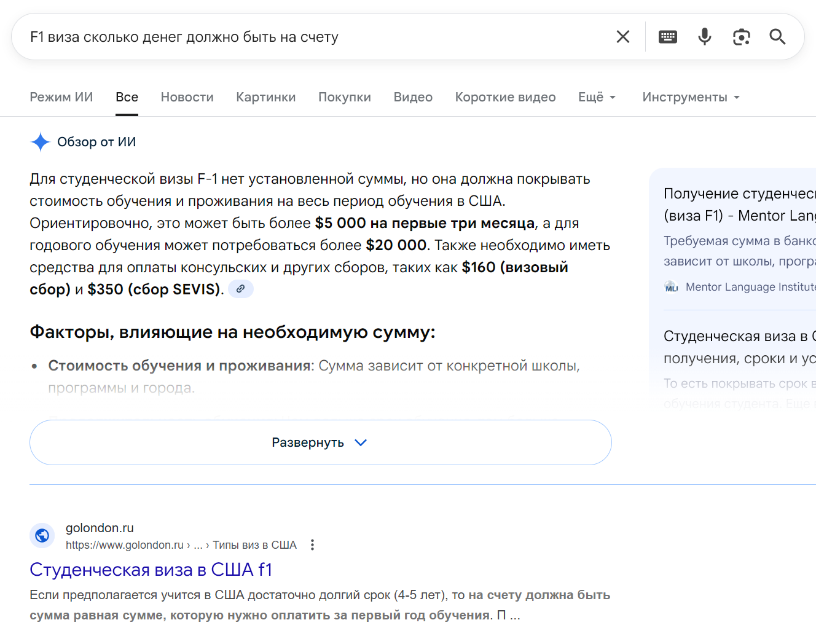Open Получение студенческой визы Mentor card
The height and width of the screenshot is (644, 816).
(x=740, y=238)
